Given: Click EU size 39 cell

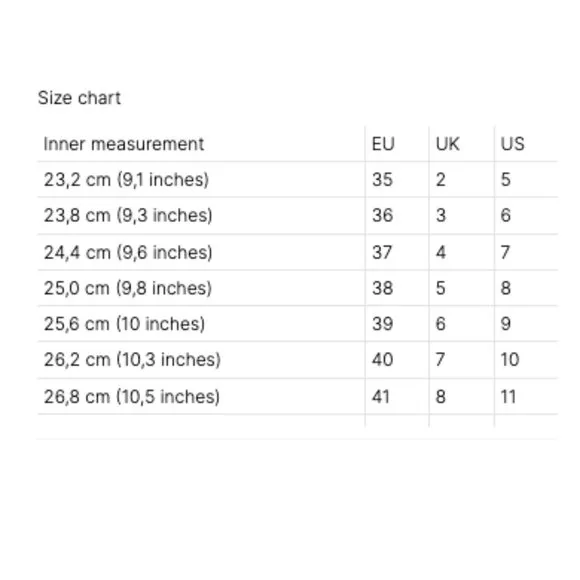Looking at the screenshot, I should tap(382, 324).
